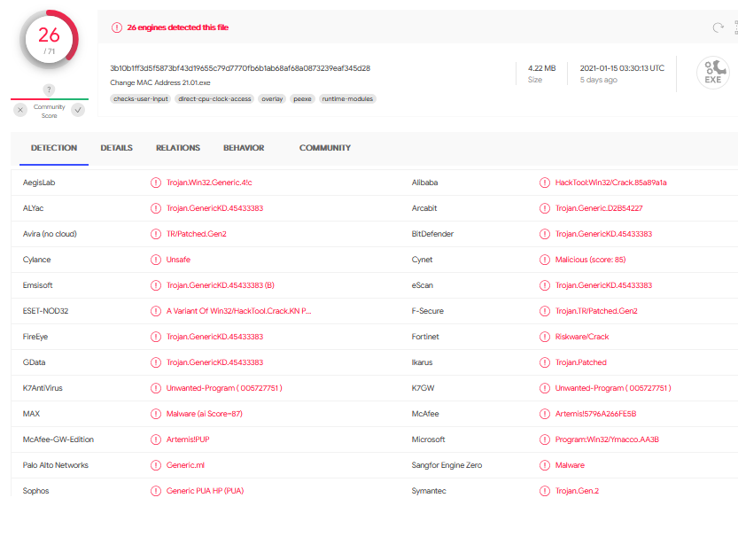The width and height of the screenshot is (738, 560).
Task: Click the runtime-modules tag
Action: (347, 99)
